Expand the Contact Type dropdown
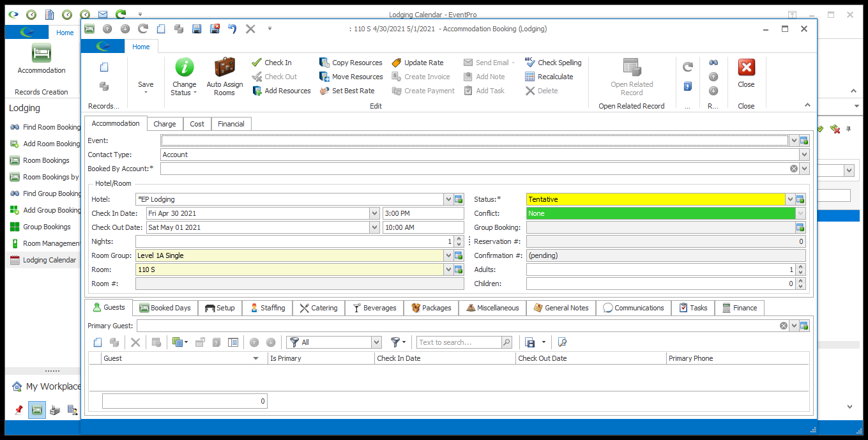This screenshot has height=440, width=868. (x=804, y=155)
